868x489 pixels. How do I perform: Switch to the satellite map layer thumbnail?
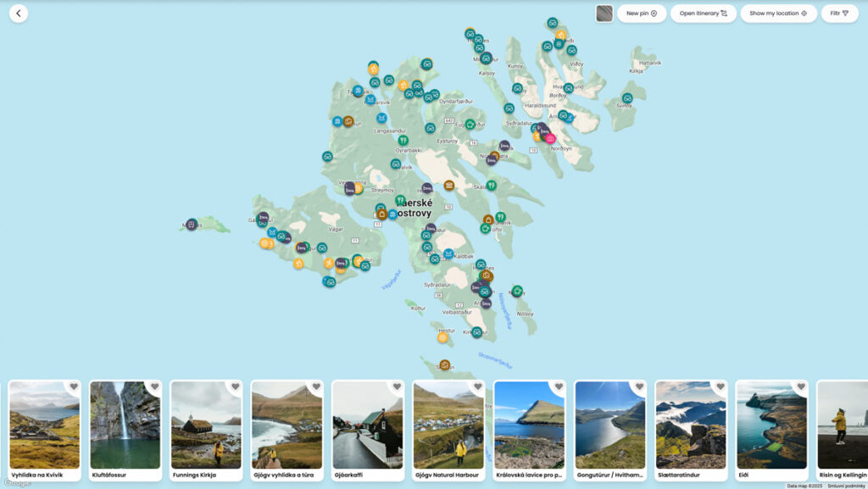tap(604, 14)
